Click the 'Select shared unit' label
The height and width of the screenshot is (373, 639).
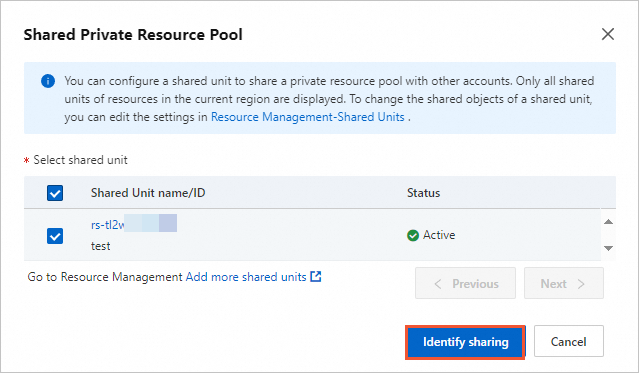(x=80, y=160)
